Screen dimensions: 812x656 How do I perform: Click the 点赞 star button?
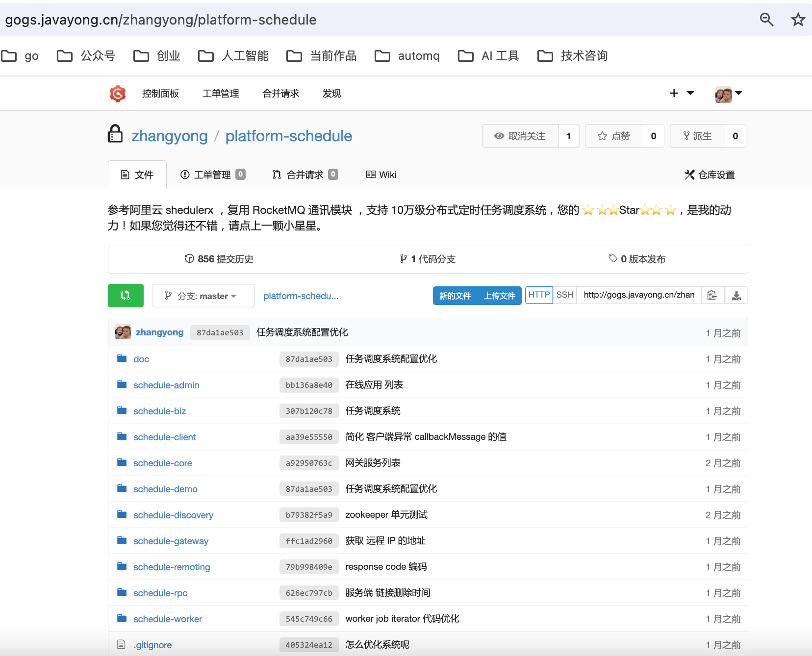tap(614, 136)
